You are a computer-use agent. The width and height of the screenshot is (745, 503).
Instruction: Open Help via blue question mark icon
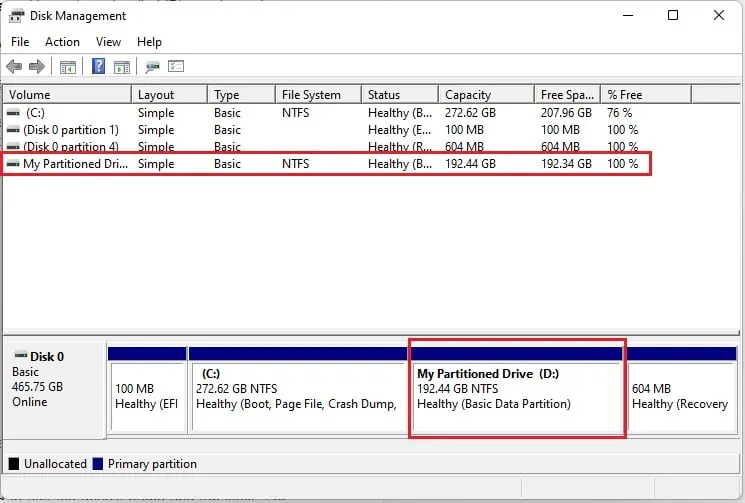(x=99, y=67)
